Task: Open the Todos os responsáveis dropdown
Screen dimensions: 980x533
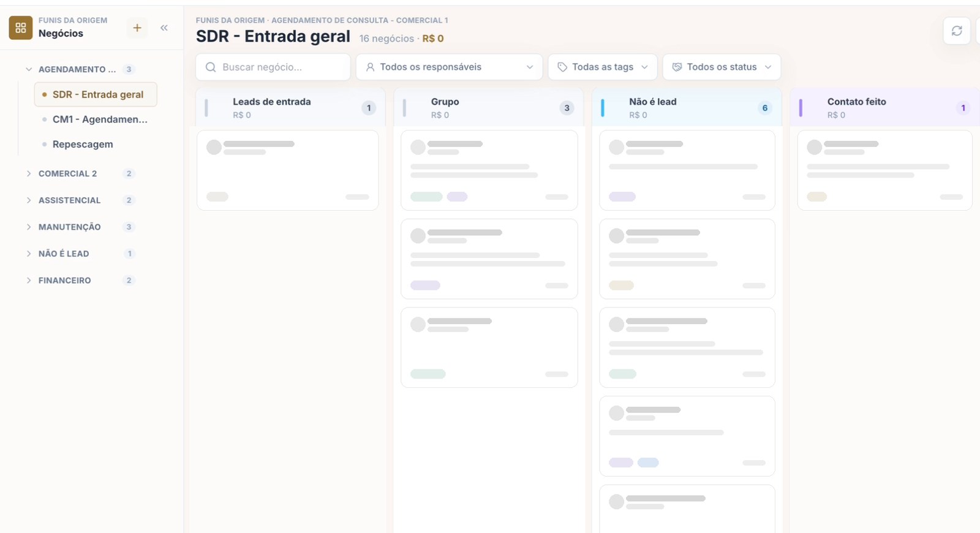Action: click(449, 67)
